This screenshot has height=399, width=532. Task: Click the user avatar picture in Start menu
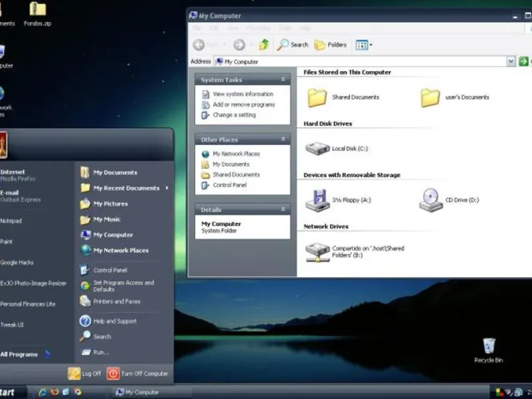[3, 145]
